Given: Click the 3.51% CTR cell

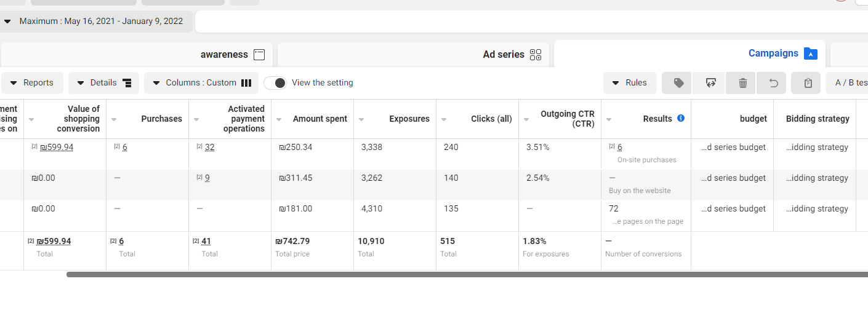Looking at the screenshot, I should click(538, 148).
